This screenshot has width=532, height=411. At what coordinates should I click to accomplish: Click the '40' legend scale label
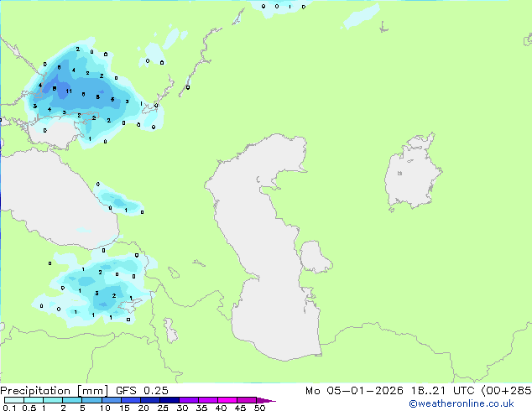[x=221, y=408]
